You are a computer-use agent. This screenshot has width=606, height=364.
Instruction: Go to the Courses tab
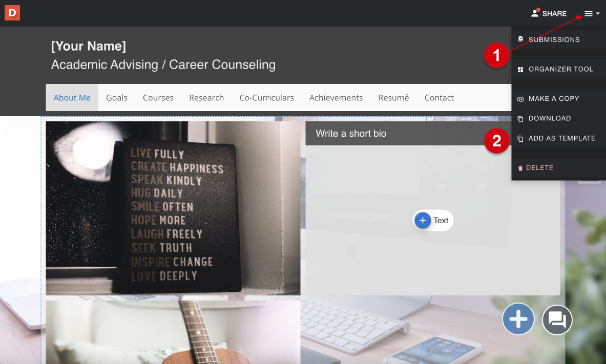158,98
